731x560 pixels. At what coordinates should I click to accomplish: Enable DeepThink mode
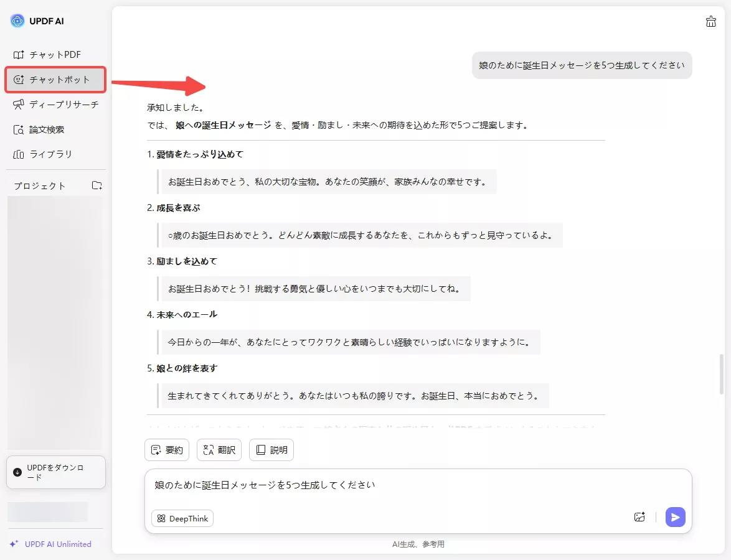tap(182, 518)
